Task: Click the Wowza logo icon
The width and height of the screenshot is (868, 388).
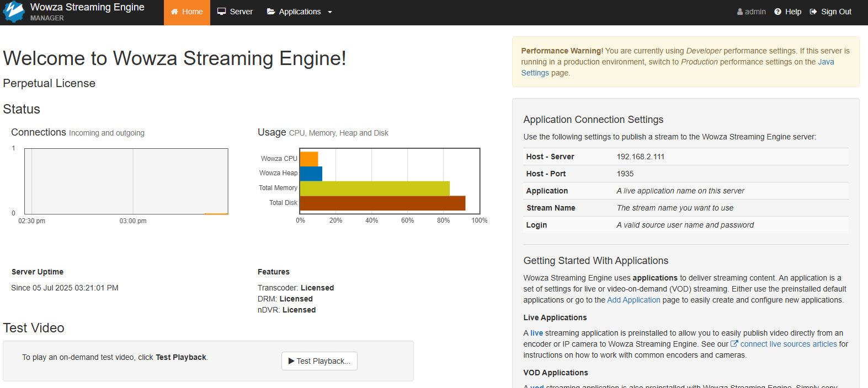Action: (14, 12)
